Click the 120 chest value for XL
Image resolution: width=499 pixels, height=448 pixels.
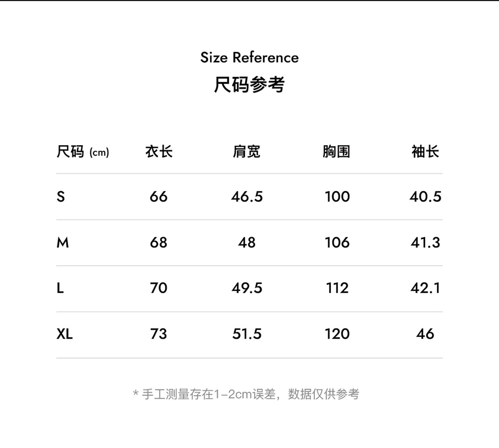point(337,334)
